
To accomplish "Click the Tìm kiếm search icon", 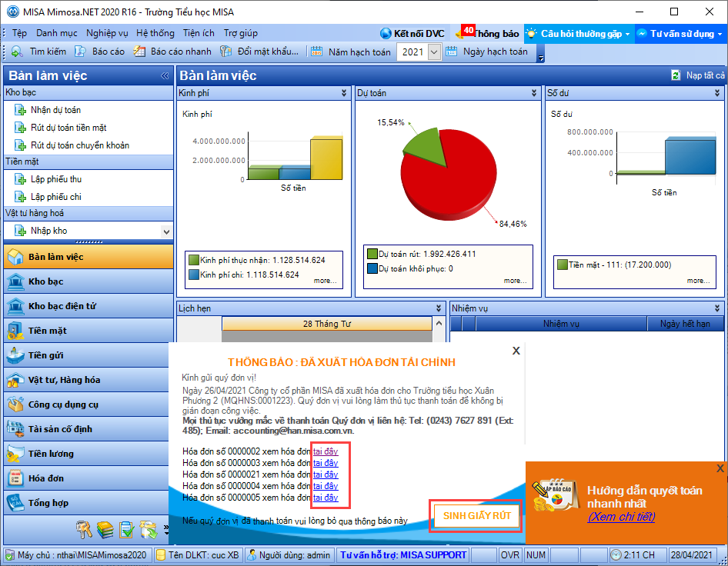I will [17, 52].
